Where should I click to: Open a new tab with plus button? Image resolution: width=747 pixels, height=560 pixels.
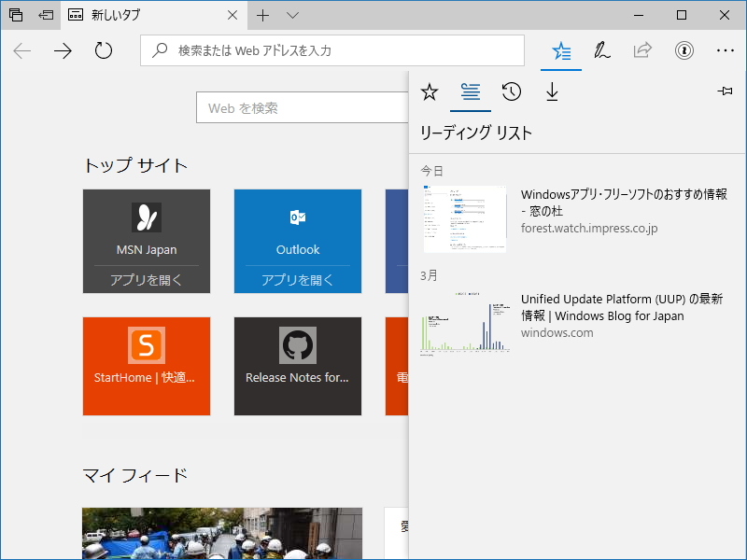click(x=263, y=15)
